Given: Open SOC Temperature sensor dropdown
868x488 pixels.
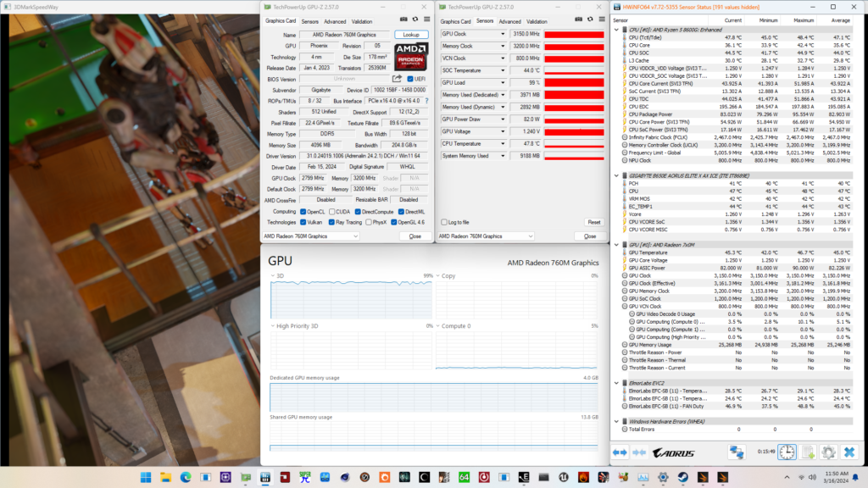Looking at the screenshot, I should pyautogui.click(x=503, y=70).
